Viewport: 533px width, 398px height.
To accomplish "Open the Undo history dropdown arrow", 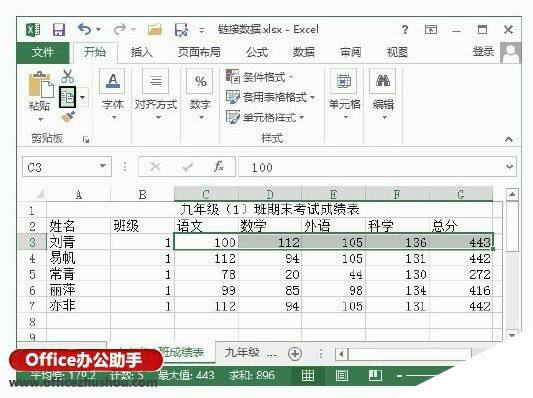I will pyautogui.click(x=99, y=30).
